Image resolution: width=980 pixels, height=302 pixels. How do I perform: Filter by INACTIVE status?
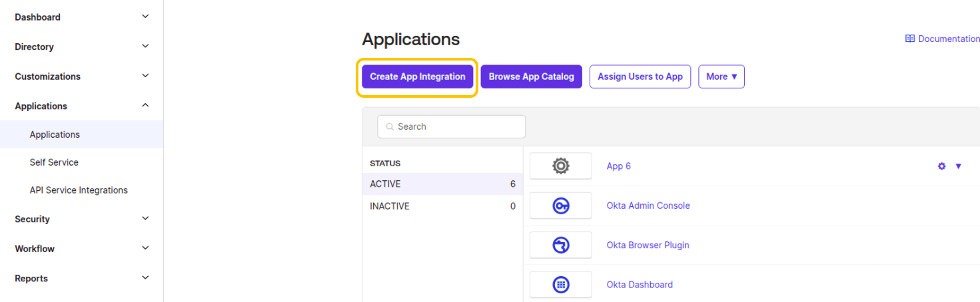(x=442, y=206)
